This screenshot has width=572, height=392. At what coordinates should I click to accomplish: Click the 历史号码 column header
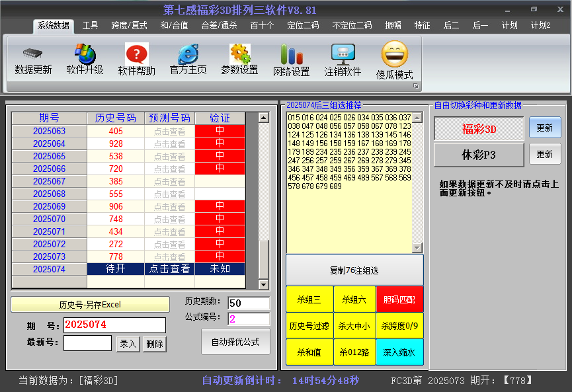pyautogui.click(x=116, y=118)
